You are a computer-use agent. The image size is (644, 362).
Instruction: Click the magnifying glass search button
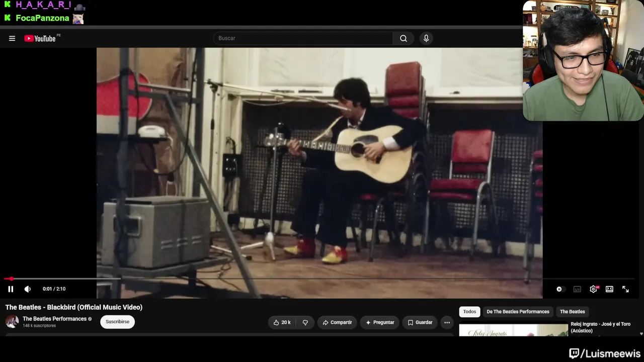pyautogui.click(x=404, y=38)
